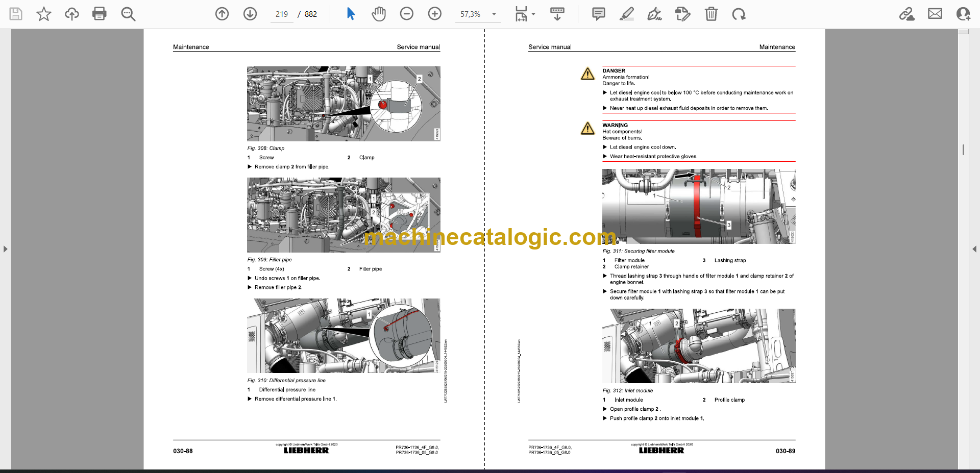Click the left page 'Maintenance' header

coord(191,47)
